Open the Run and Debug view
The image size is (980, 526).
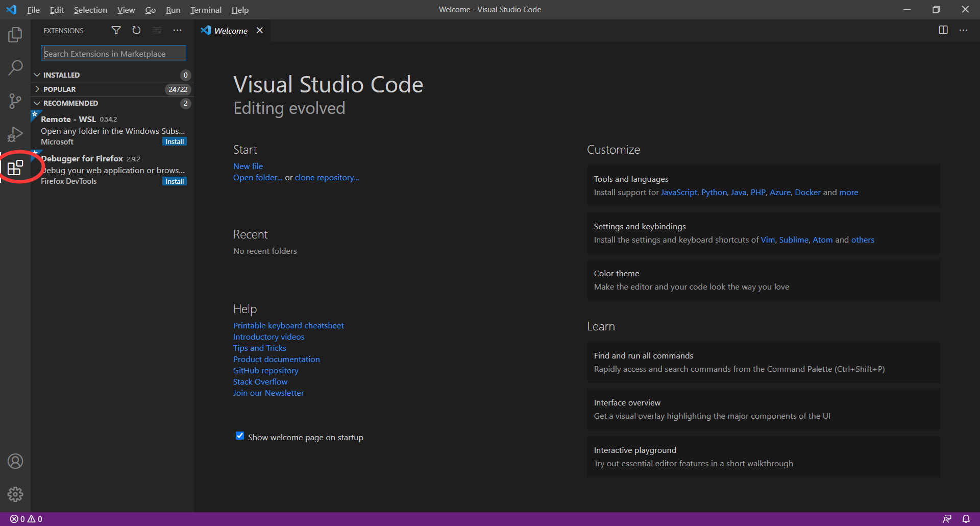click(x=15, y=134)
